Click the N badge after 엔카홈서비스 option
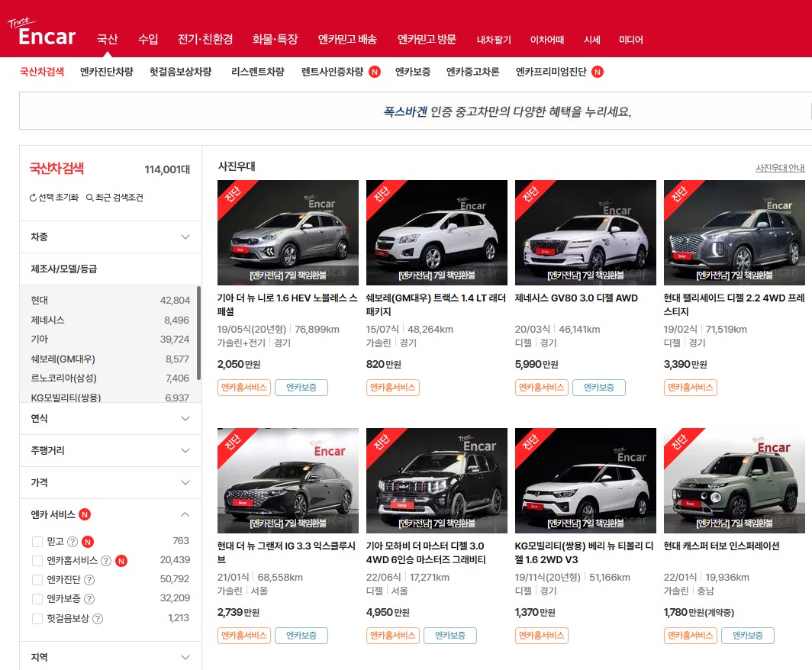Image resolution: width=812 pixels, height=670 pixels. click(x=121, y=561)
